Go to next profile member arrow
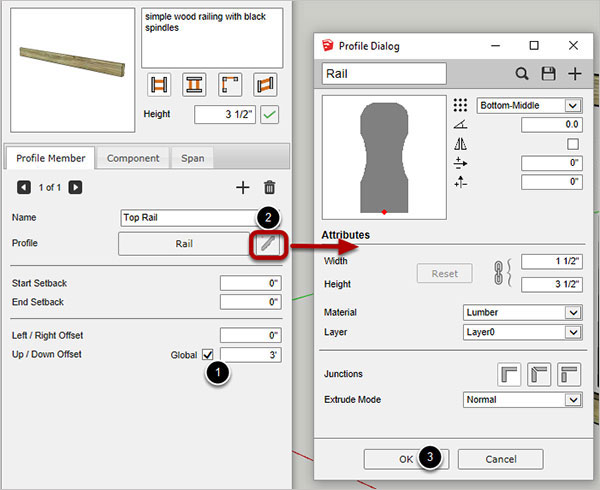Screen dimensions: 600x490 [x=76, y=187]
